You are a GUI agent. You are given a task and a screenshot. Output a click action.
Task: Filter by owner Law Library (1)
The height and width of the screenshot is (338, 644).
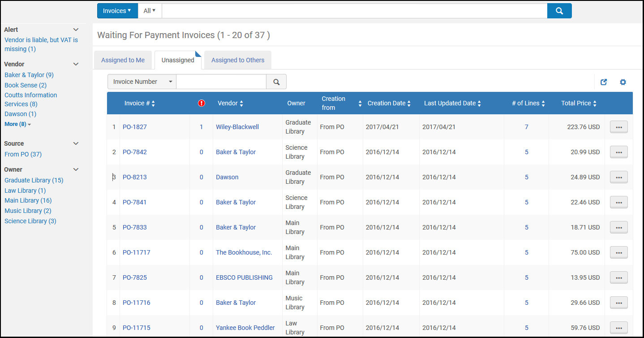[25, 191]
